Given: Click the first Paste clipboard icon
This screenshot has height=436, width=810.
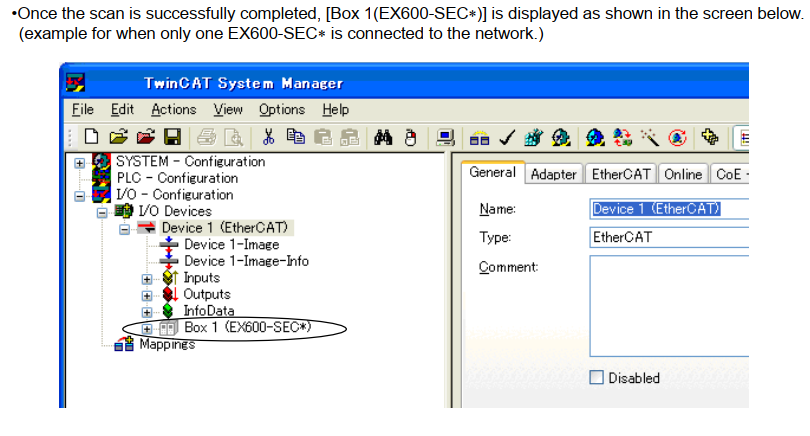Looking at the screenshot, I should coord(323,137).
